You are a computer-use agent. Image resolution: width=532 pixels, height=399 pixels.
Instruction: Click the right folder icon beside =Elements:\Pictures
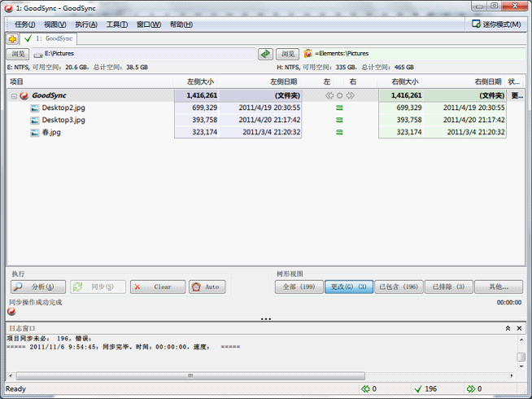tap(308, 53)
